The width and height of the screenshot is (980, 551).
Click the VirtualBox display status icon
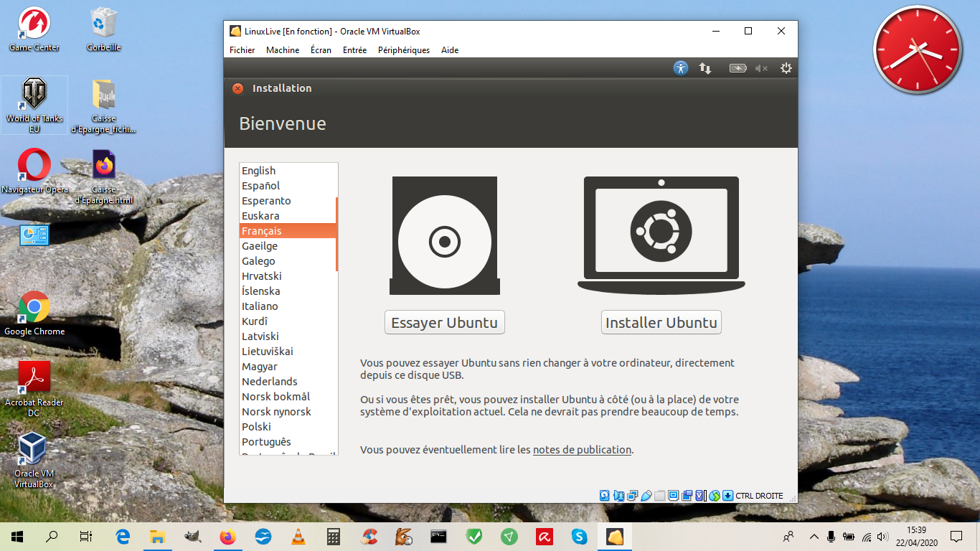pyautogui.click(x=673, y=495)
